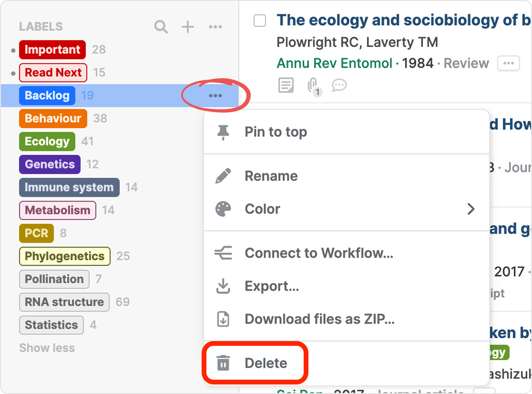Screen dimensions: 532x394
Task: Open comments speech bubble icon
Action: [x=339, y=86]
